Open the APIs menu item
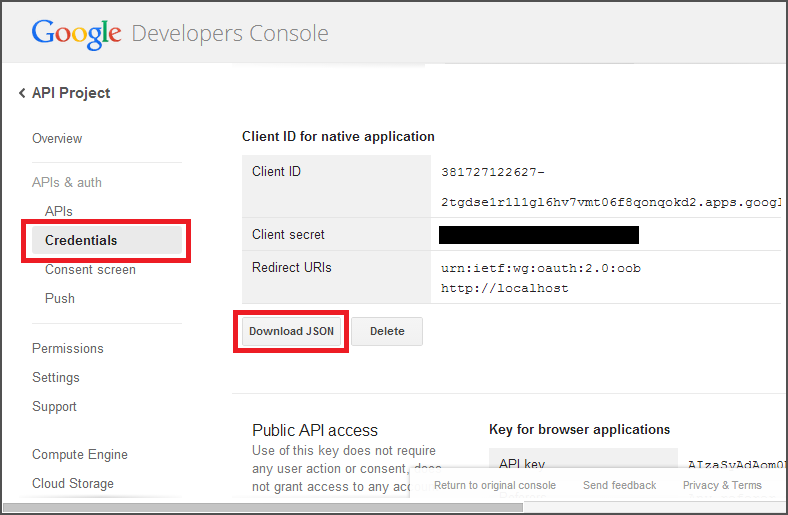The image size is (788, 515). click(x=59, y=211)
